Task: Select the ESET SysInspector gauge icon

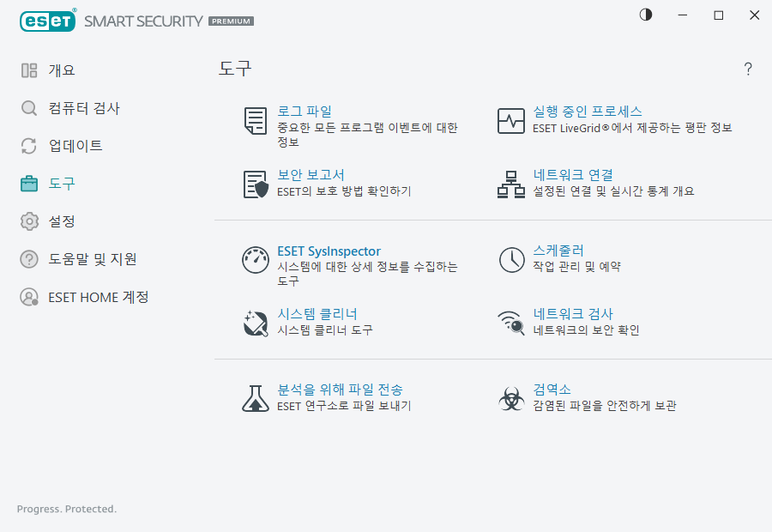Action: (255, 259)
